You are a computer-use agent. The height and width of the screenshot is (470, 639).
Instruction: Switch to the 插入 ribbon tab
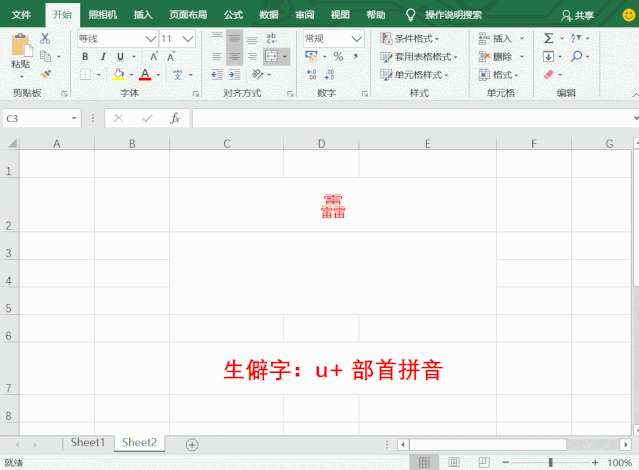pyautogui.click(x=143, y=15)
